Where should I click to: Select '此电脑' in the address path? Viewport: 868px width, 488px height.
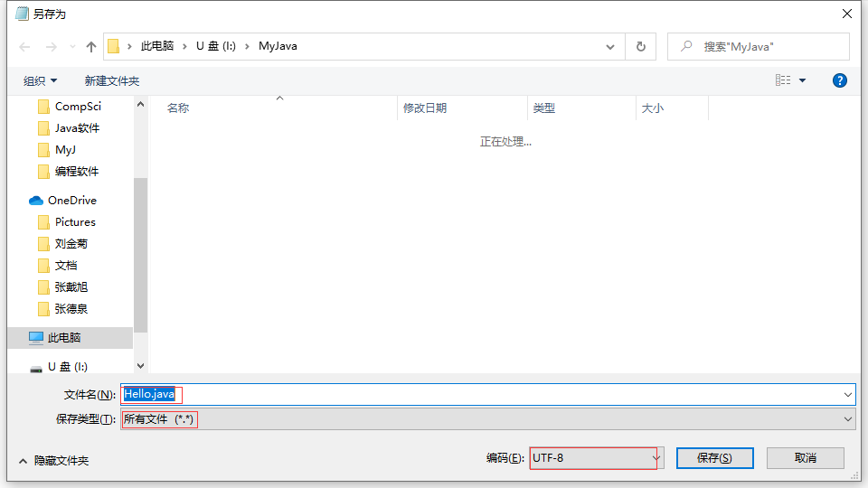click(156, 46)
